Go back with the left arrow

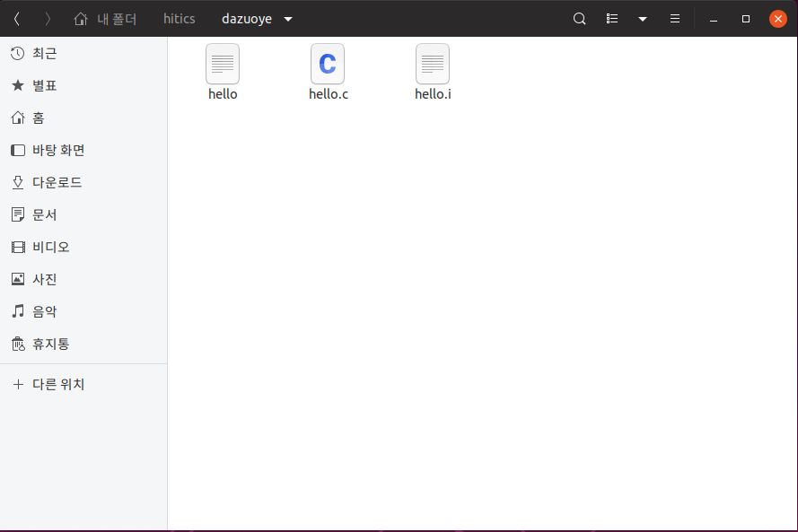[x=17, y=19]
